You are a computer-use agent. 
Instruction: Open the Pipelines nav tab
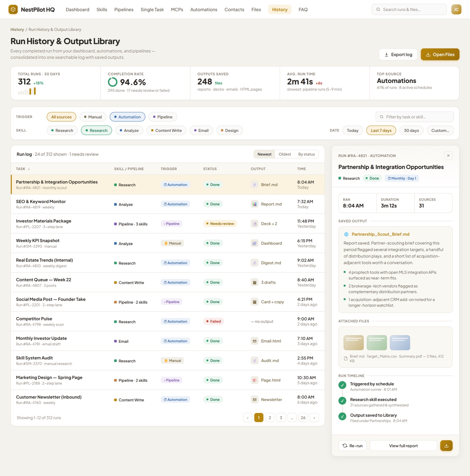click(x=124, y=10)
